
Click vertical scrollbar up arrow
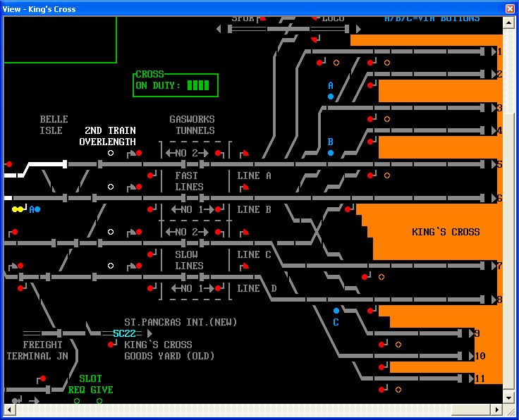(x=508, y=23)
